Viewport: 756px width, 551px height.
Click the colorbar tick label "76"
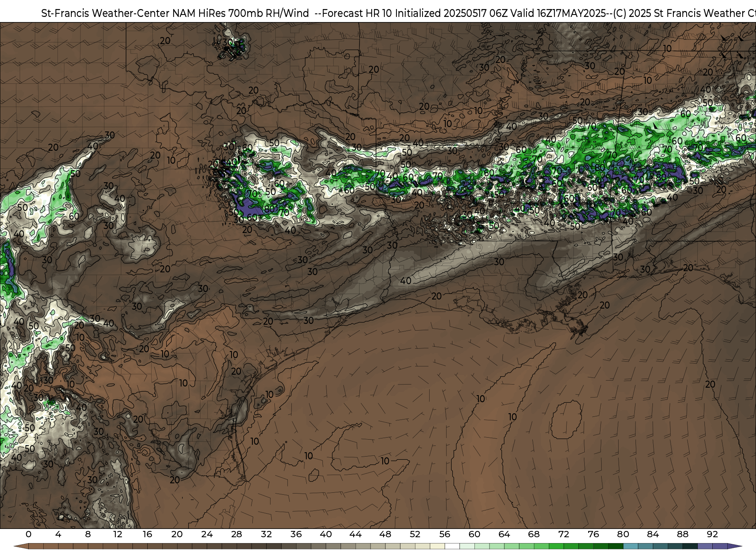593,534
